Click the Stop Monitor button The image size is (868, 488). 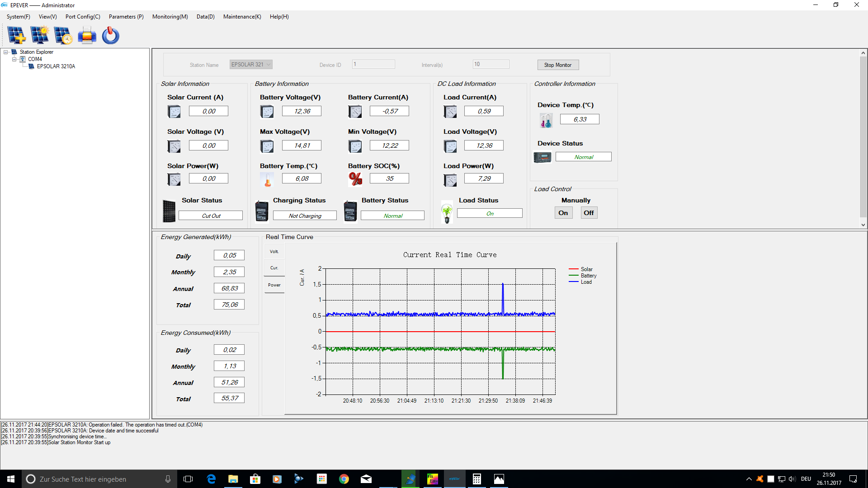click(x=558, y=65)
